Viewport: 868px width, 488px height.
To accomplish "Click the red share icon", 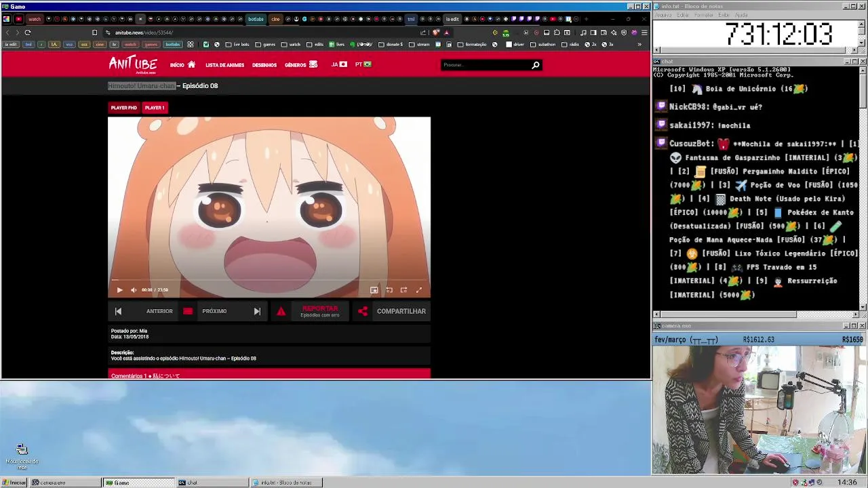I will (363, 311).
